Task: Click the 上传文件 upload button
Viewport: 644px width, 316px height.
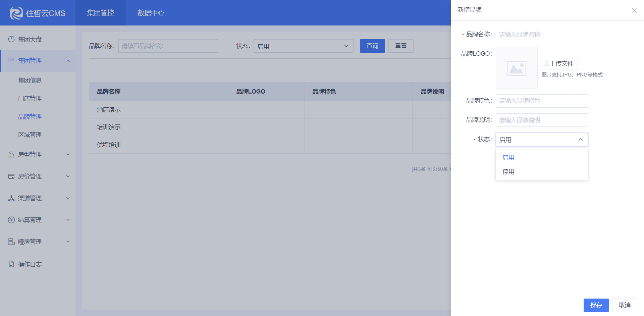Action: coord(559,63)
